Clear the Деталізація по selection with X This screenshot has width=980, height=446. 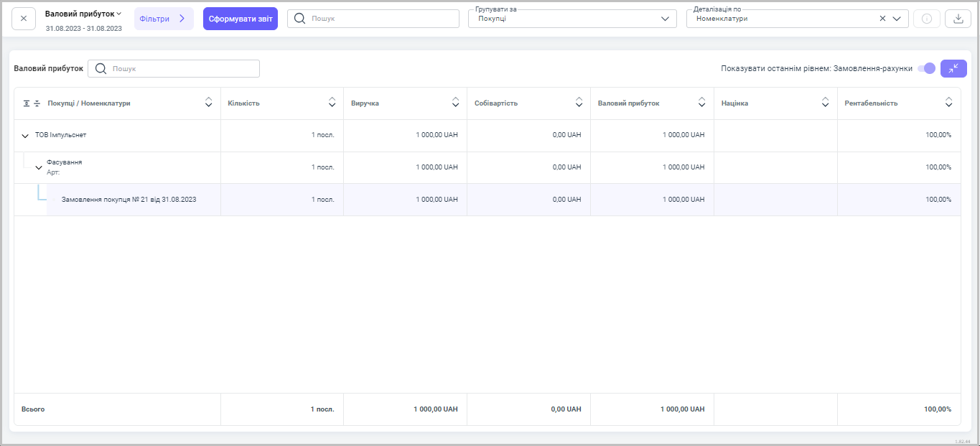(x=882, y=19)
